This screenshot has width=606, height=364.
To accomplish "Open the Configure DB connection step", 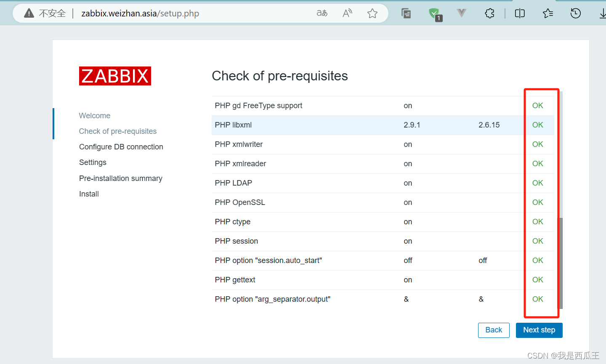I will pos(121,146).
